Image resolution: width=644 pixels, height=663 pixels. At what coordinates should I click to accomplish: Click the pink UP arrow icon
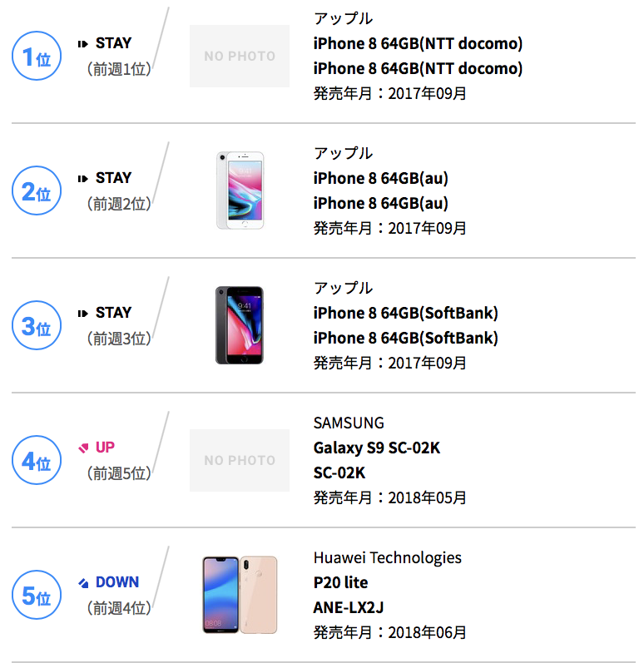point(83,448)
